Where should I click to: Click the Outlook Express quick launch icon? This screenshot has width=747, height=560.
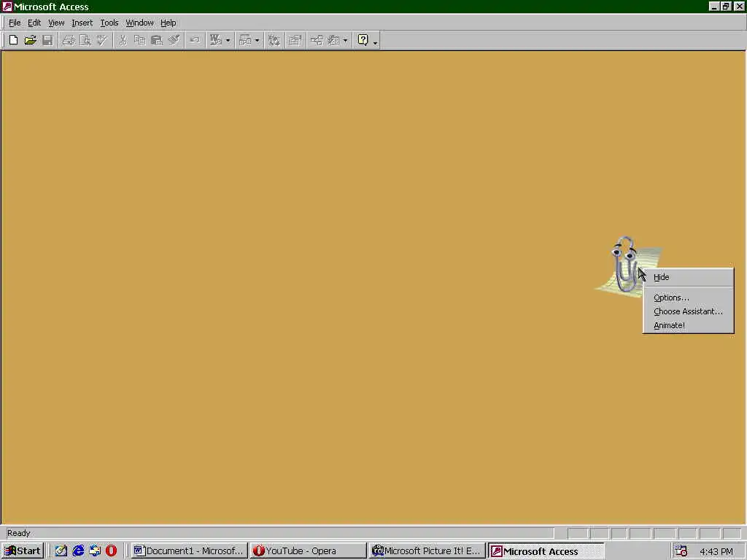pyautogui.click(x=95, y=551)
